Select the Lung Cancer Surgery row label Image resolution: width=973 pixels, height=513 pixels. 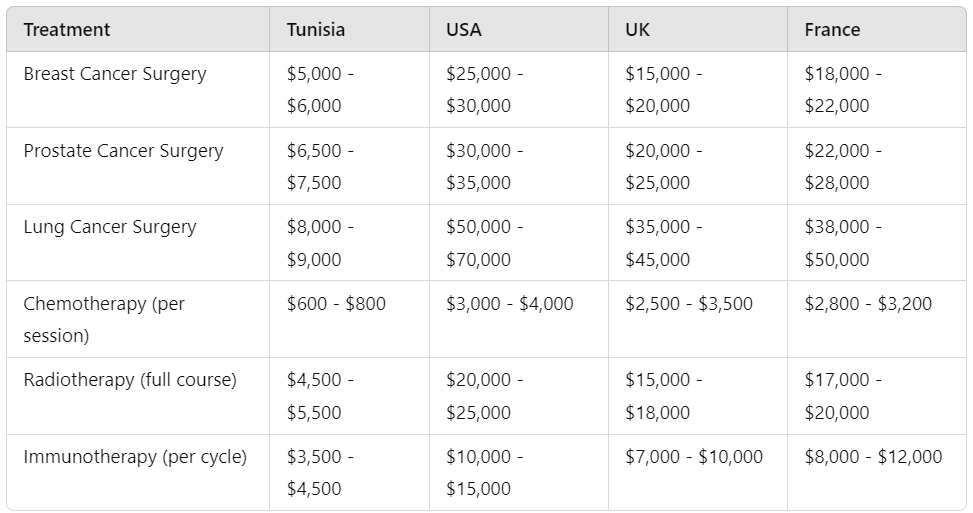pos(110,227)
